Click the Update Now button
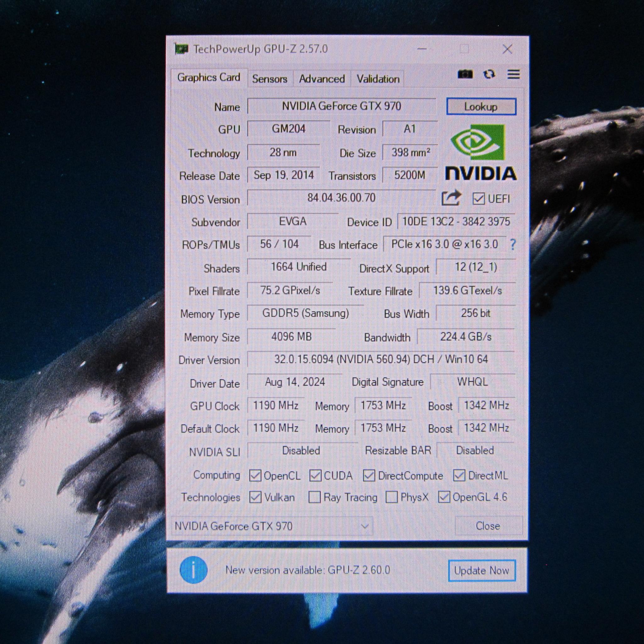 point(482,570)
